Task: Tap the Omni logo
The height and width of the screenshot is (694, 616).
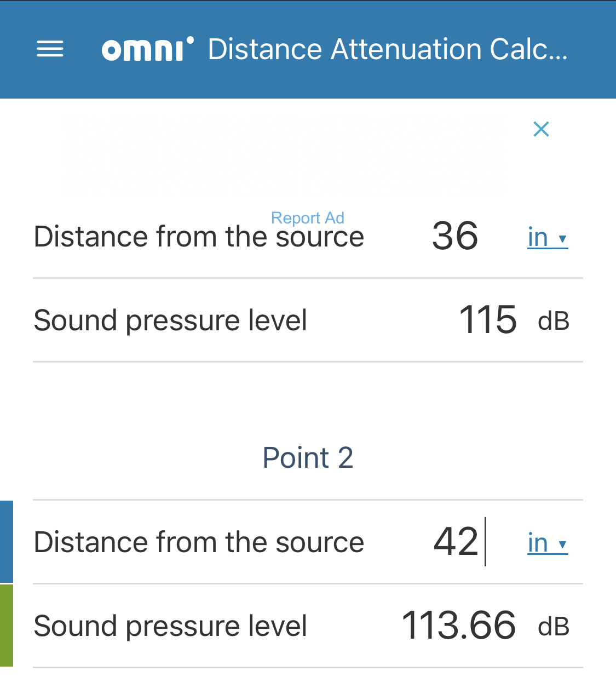Action: tap(148, 49)
